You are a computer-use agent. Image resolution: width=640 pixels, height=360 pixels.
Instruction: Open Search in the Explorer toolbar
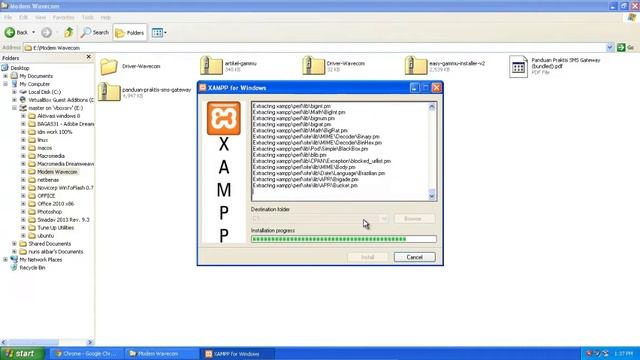pyautogui.click(x=95, y=32)
